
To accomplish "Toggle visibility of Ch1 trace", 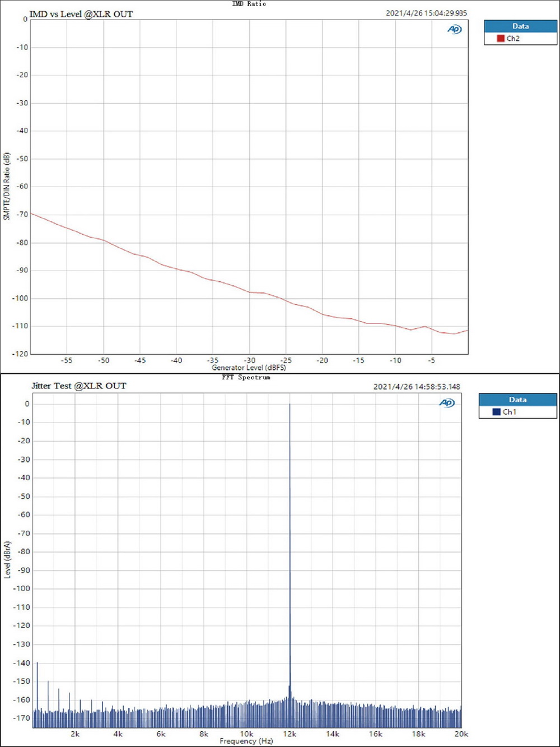I will coord(510,412).
